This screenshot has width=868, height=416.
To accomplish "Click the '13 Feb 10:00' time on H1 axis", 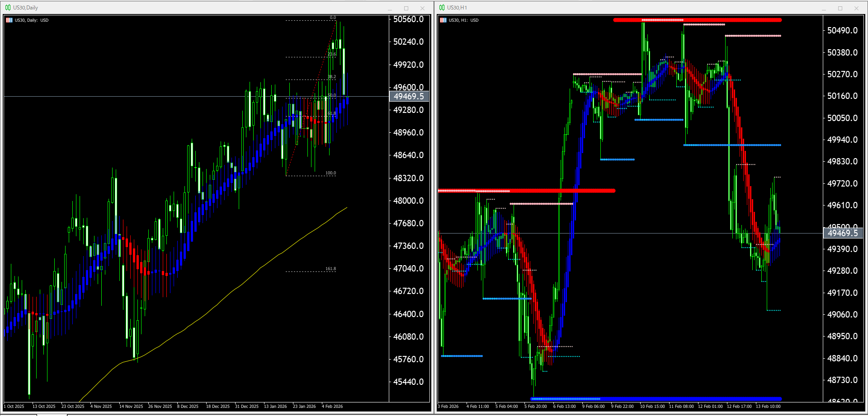I will click(x=768, y=407).
